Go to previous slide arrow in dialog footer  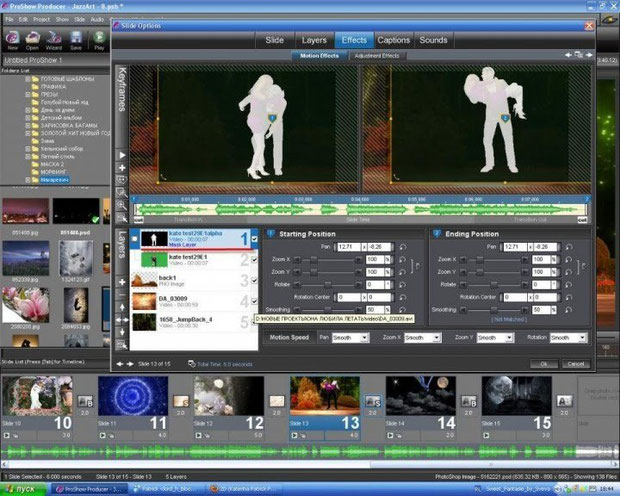coord(119,364)
